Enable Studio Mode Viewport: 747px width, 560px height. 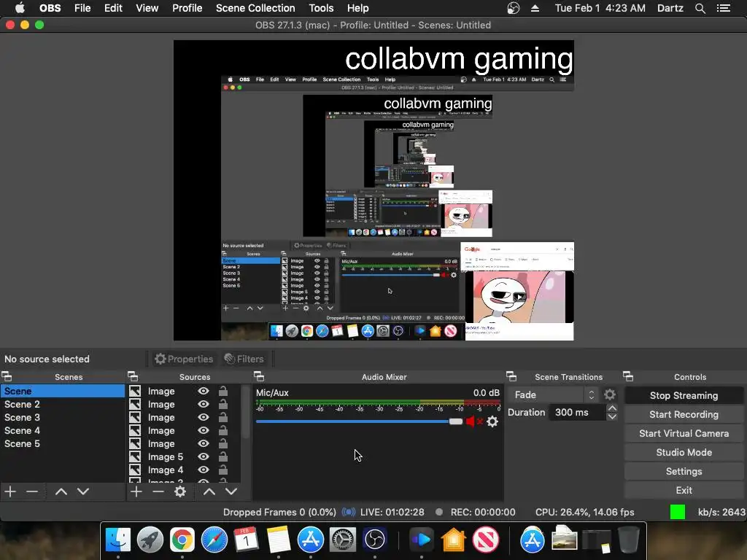coord(684,452)
